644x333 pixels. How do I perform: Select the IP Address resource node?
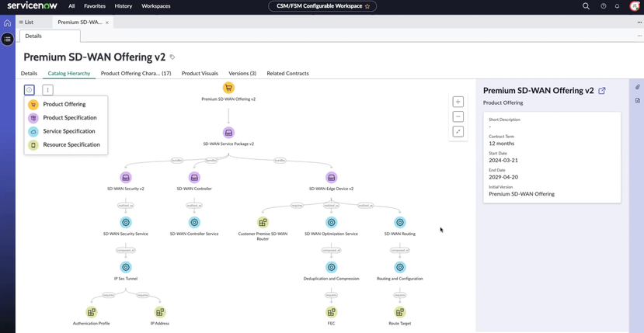[x=160, y=312]
